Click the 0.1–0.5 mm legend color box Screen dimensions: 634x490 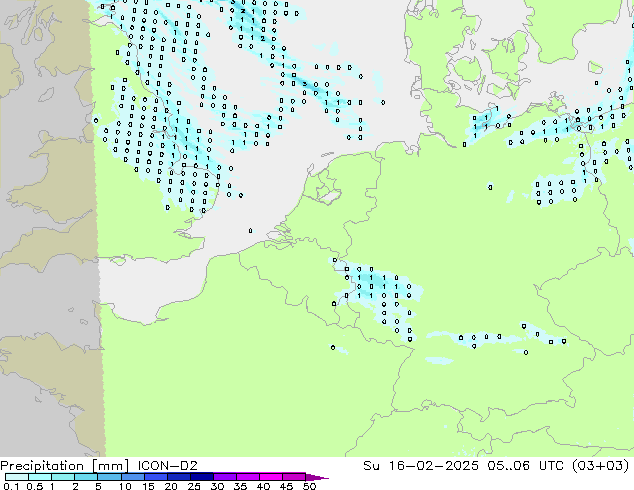[17, 477]
